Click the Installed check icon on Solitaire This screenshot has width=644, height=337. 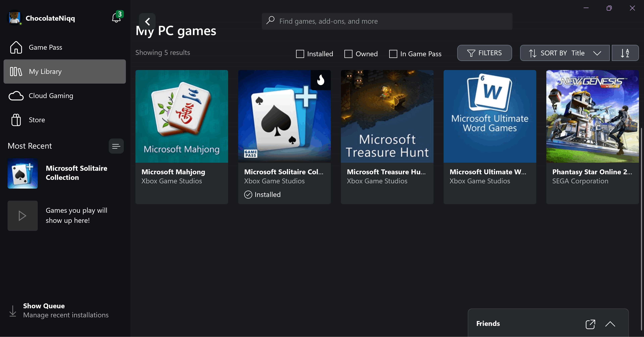tap(248, 194)
